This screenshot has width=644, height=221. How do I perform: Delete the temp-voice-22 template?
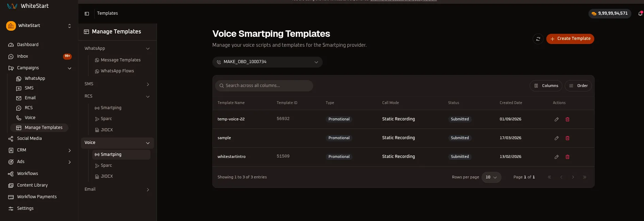coord(567,119)
